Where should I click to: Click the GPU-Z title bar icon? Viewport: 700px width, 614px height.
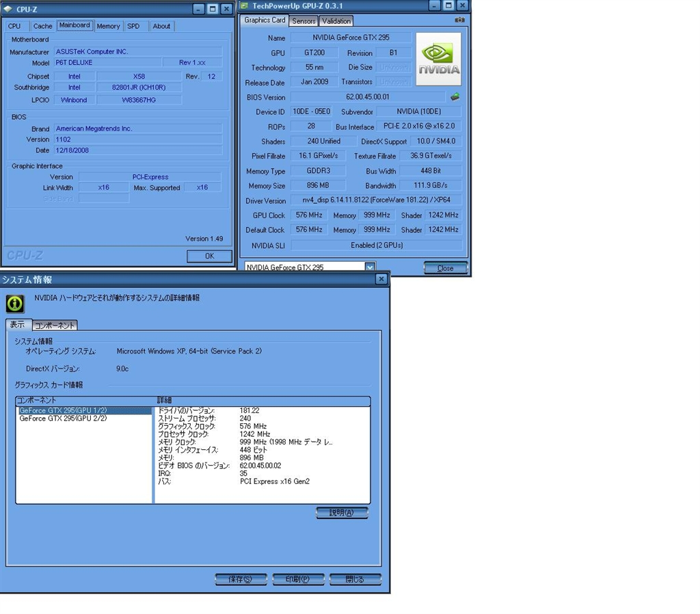coord(244,5)
